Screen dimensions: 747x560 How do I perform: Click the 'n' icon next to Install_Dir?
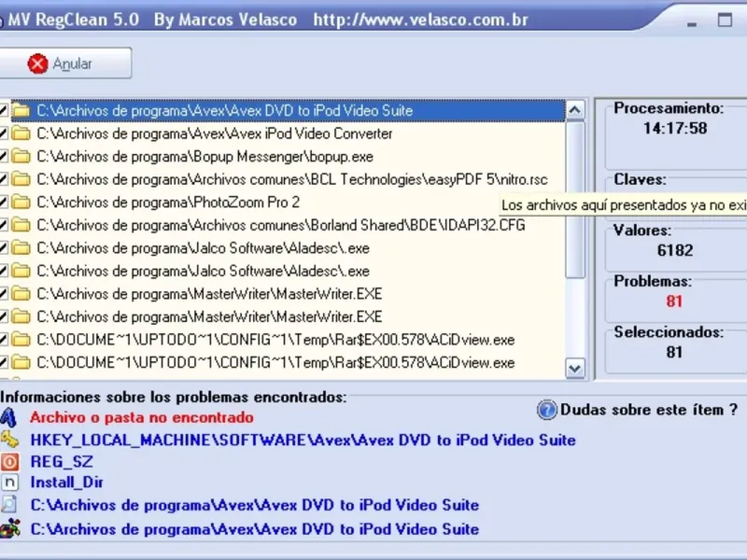coord(9,483)
